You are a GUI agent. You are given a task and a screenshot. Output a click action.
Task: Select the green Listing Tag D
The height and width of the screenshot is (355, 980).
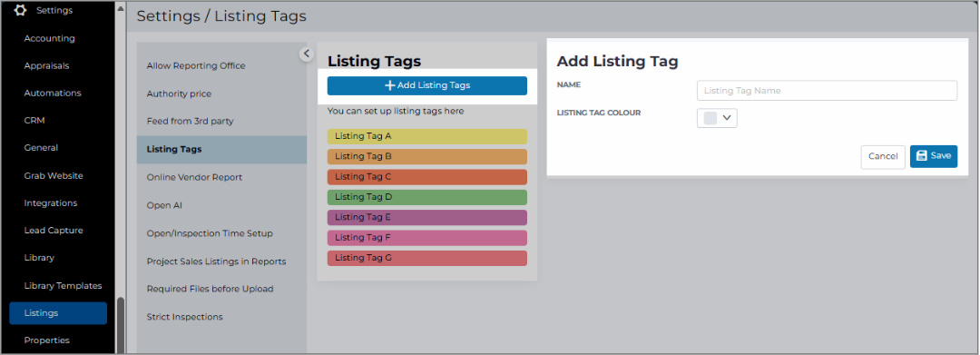[x=426, y=197]
